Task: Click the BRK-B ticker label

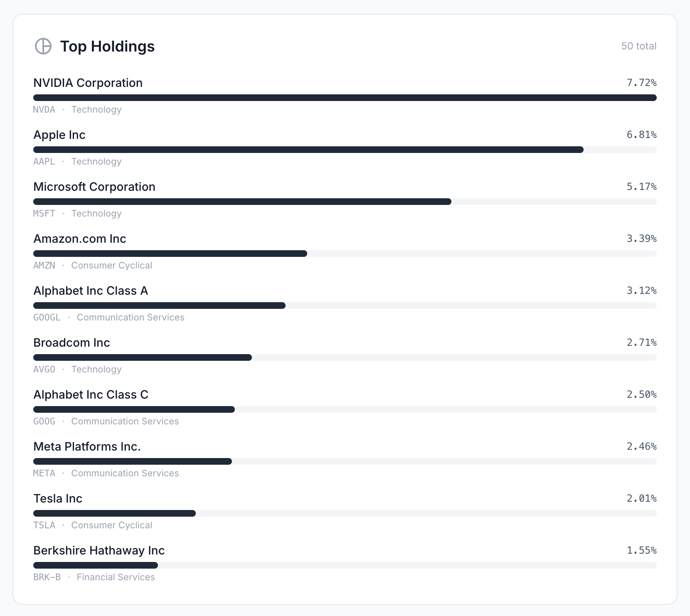Action: coord(47,577)
